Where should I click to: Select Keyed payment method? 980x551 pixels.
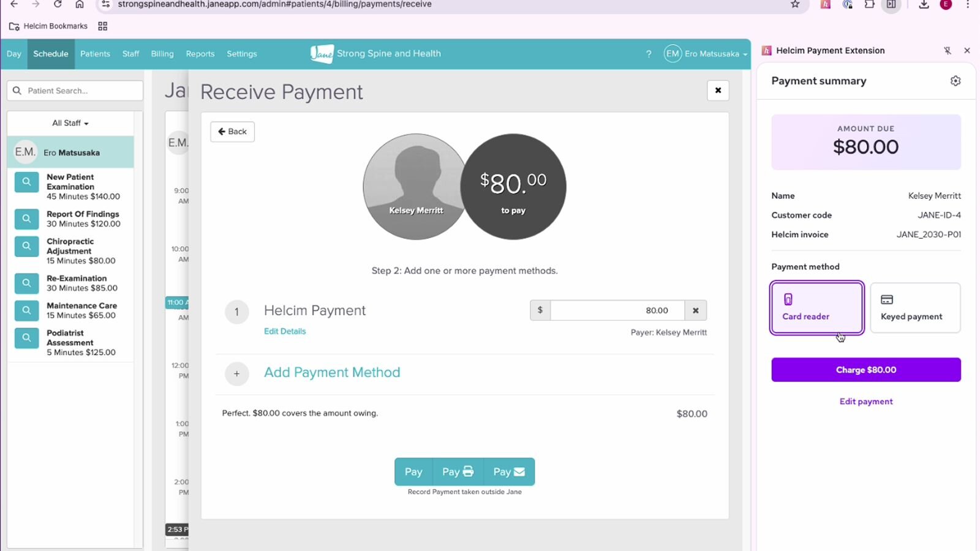click(x=914, y=308)
